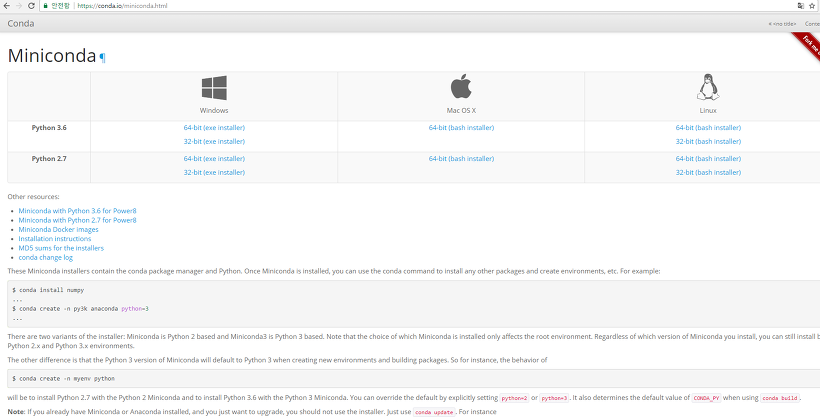The image size is (820, 419).
Task: Click the inline 'python=3' code snippet
Action: [x=554, y=398]
